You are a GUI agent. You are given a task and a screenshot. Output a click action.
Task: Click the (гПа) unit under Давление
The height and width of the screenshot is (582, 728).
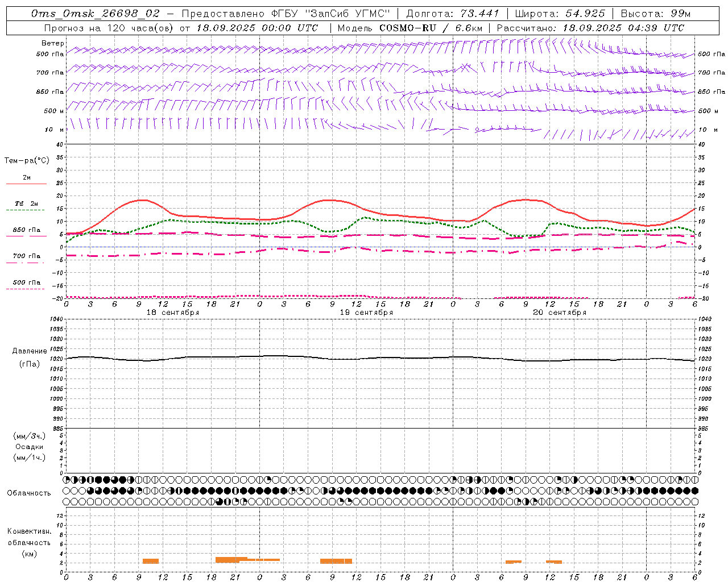30,364
